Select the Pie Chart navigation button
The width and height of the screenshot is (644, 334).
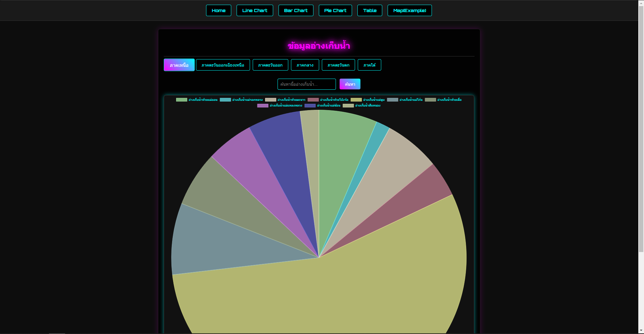pos(335,10)
